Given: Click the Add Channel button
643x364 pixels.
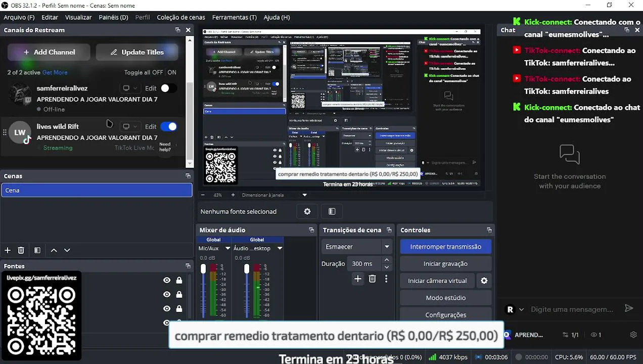Looking at the screenshot, I should point(49,52).
